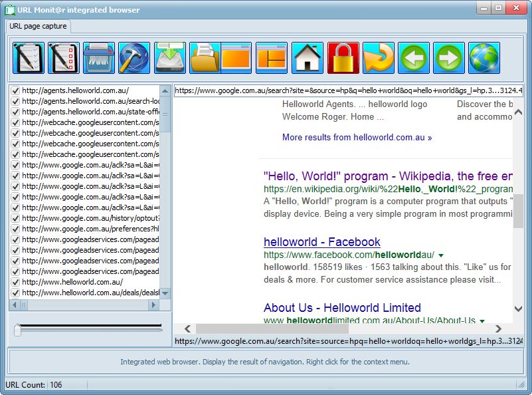This screenshot has width=532, height=395.
Task: Open the hammer and globe tools icon
Action: [x=134, y=58]
